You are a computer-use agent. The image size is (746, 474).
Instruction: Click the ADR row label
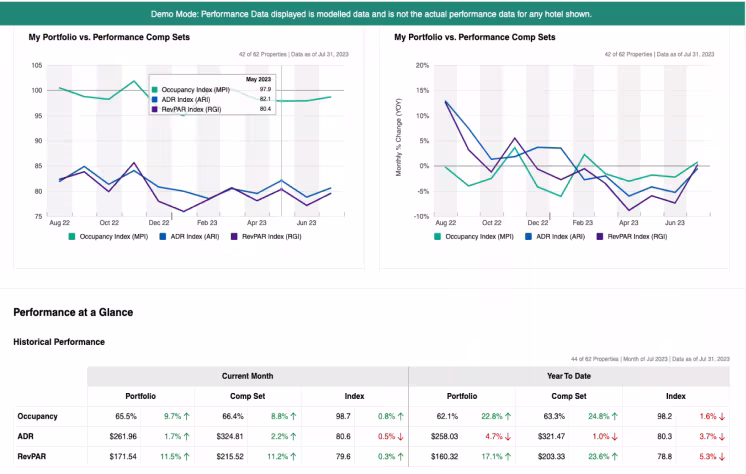coord(25,436)
